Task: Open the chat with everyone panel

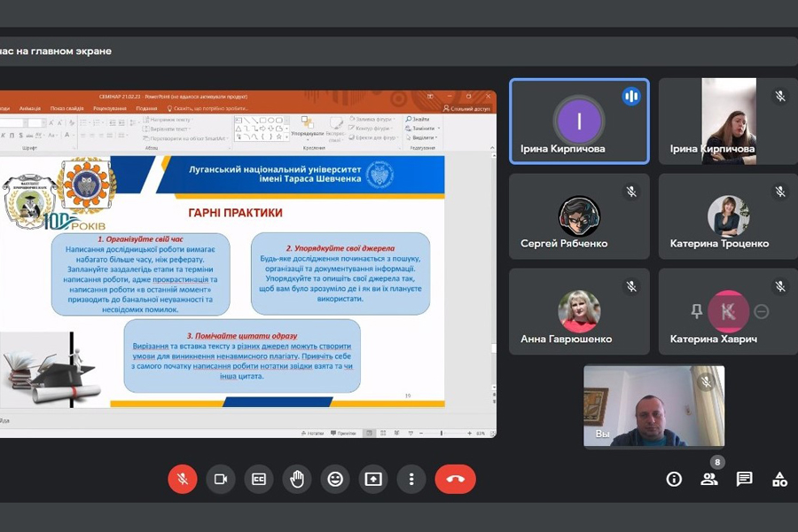Action: coord(744,479)
